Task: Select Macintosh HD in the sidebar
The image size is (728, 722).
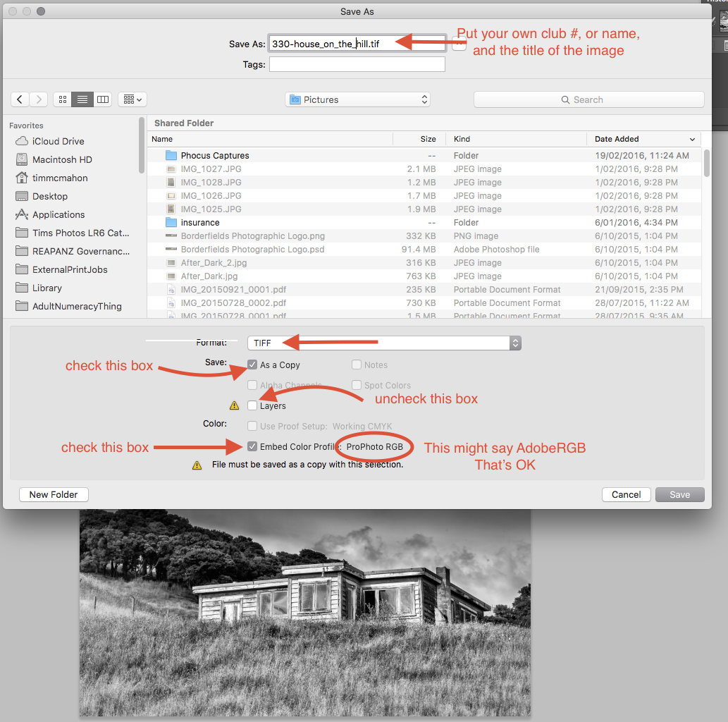Action: (62, 159)
